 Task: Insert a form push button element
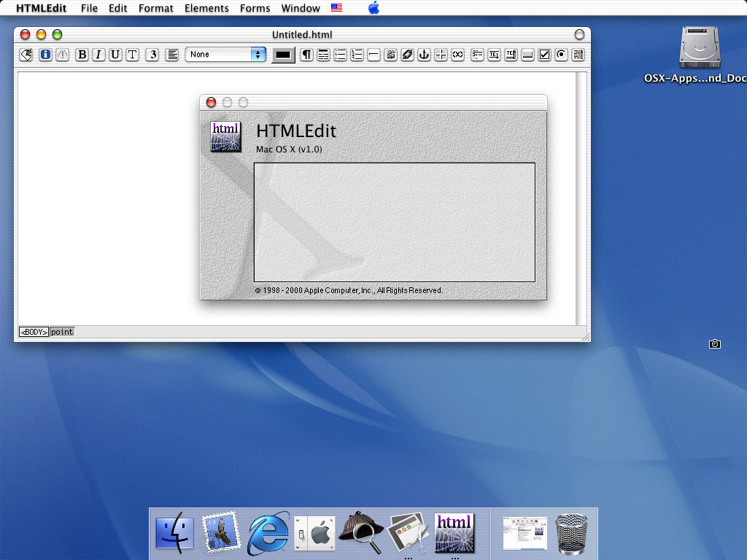pos(527,55)
